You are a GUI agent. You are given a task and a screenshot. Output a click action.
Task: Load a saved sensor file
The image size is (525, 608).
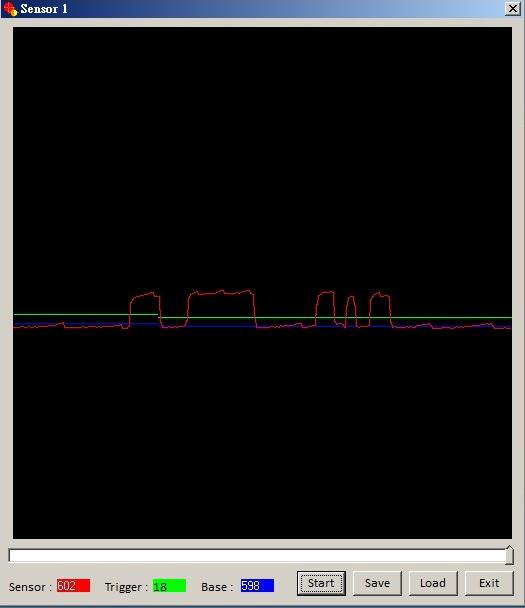pyautogui.click(x=433, y=583)
